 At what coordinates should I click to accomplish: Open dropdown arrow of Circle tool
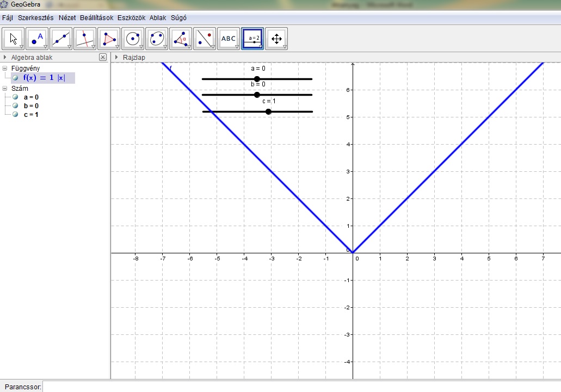[x=141, y=47]
